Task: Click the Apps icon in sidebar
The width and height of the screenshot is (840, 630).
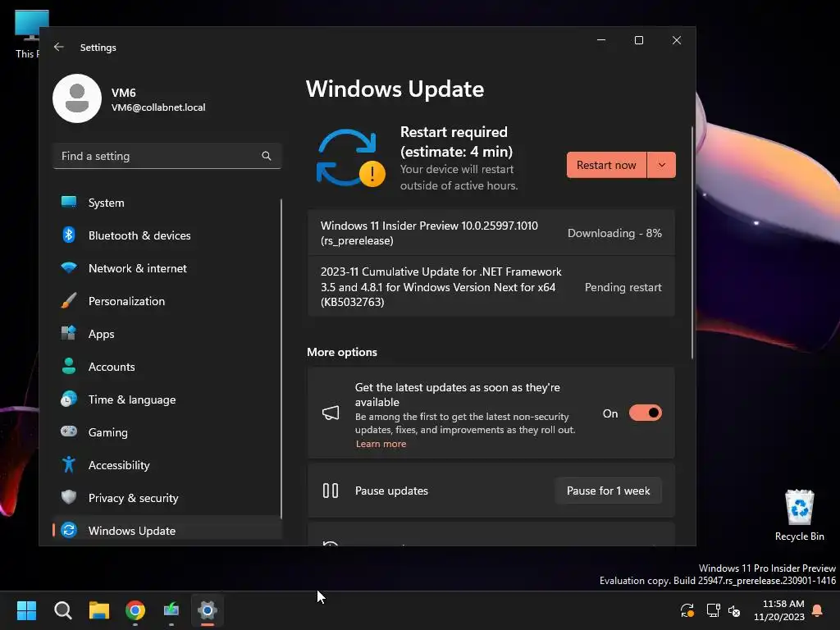Action: point(69,333)
